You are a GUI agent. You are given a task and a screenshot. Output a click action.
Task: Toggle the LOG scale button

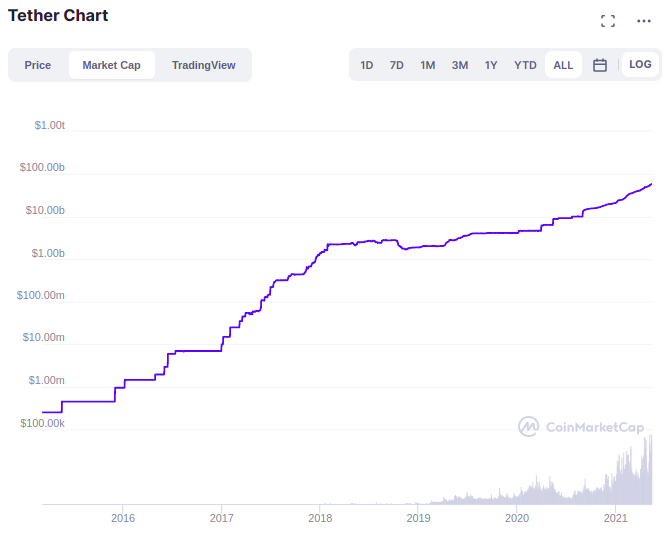pyautogui.click(x=640, y=64)
